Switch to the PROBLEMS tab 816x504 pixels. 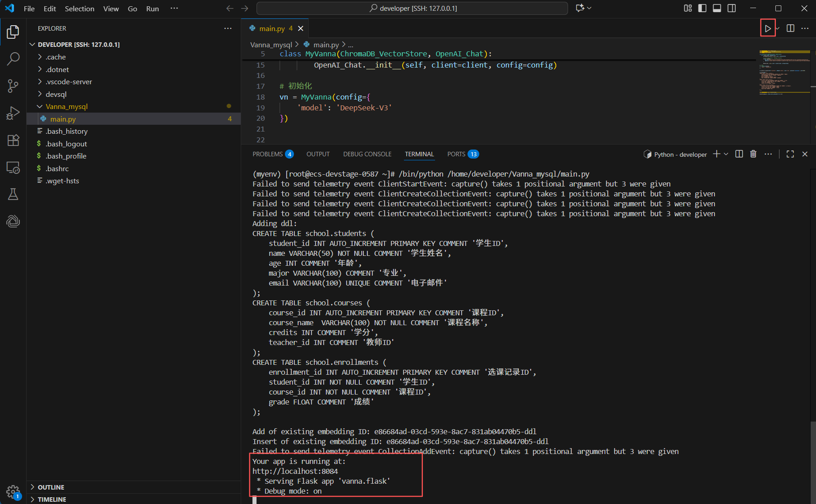[x=267, y=154]
